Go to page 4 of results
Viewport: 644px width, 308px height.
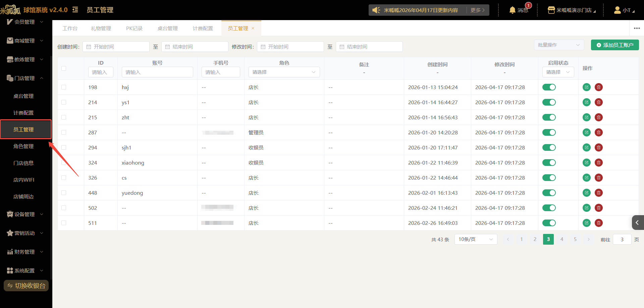pos(562,239)
